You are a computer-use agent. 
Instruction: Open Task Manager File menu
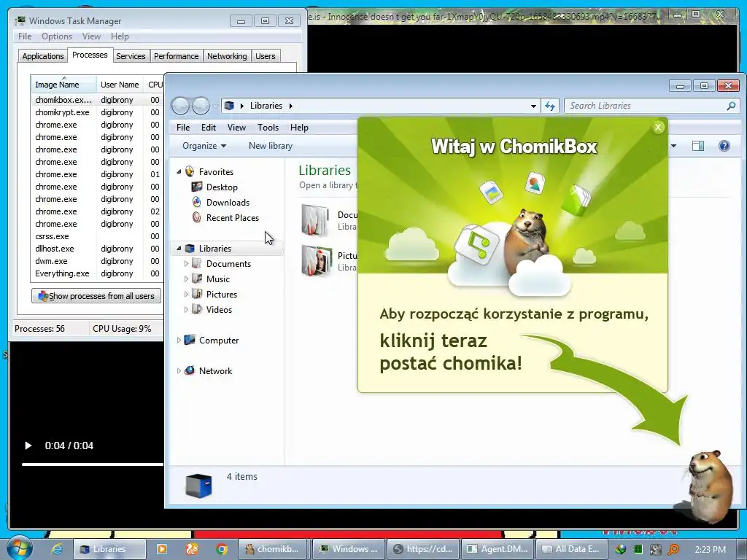[25, 36]
